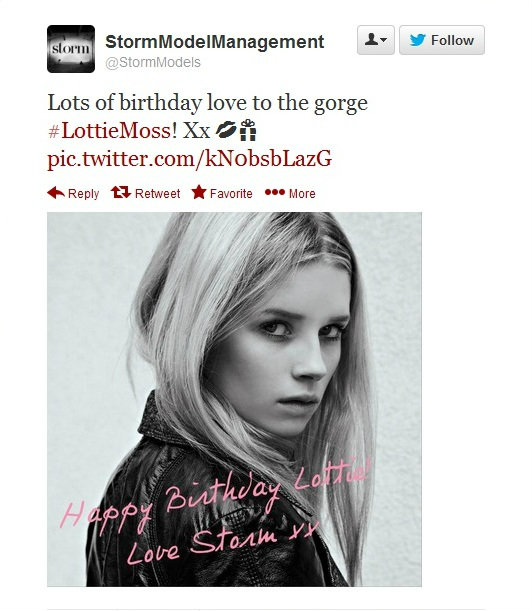Viewport: 532px width, 611px height.
Task: Click the lips kiss emoji in tweet
Action: coord(226,130)
